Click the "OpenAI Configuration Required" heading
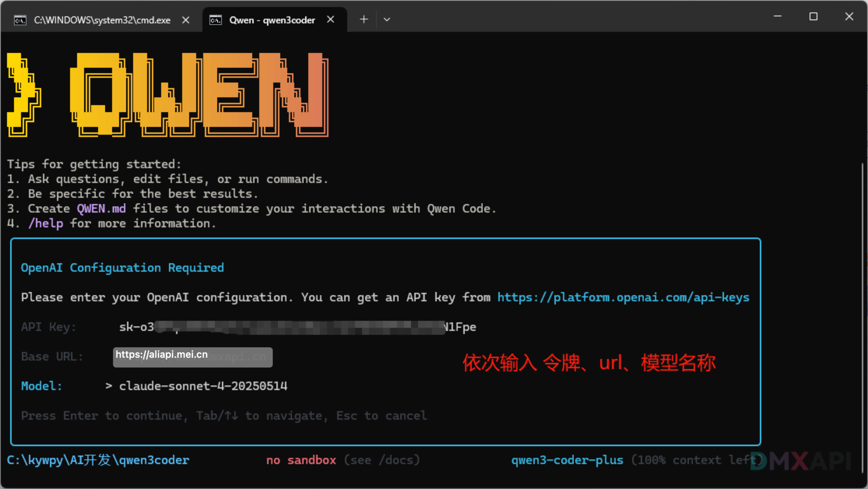The width and height of the screenshot is (868, 489). pos(122,268)
